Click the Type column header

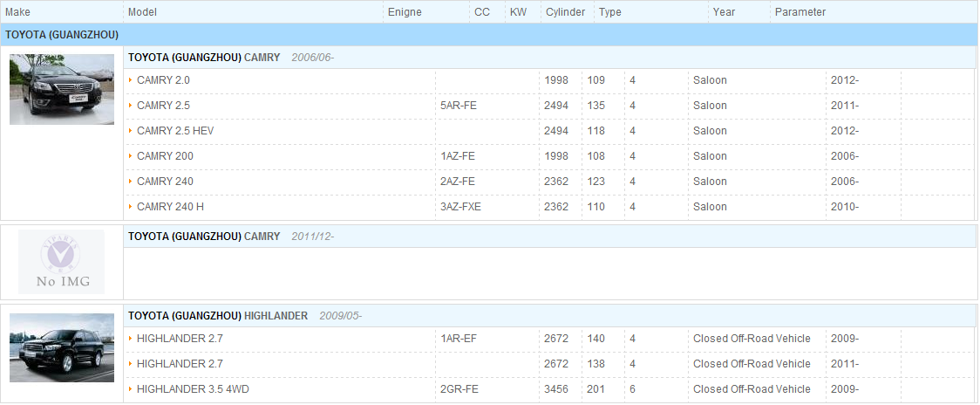tap(610, 12)
